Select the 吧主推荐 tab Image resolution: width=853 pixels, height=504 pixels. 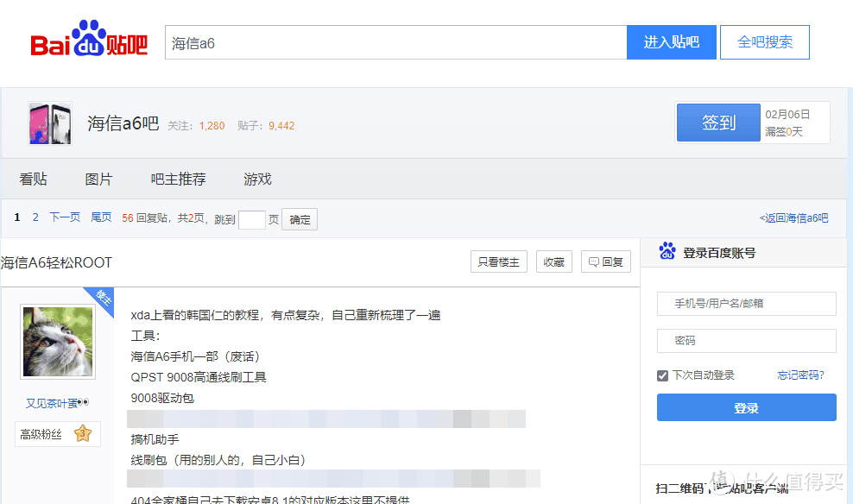pos(179,180)
